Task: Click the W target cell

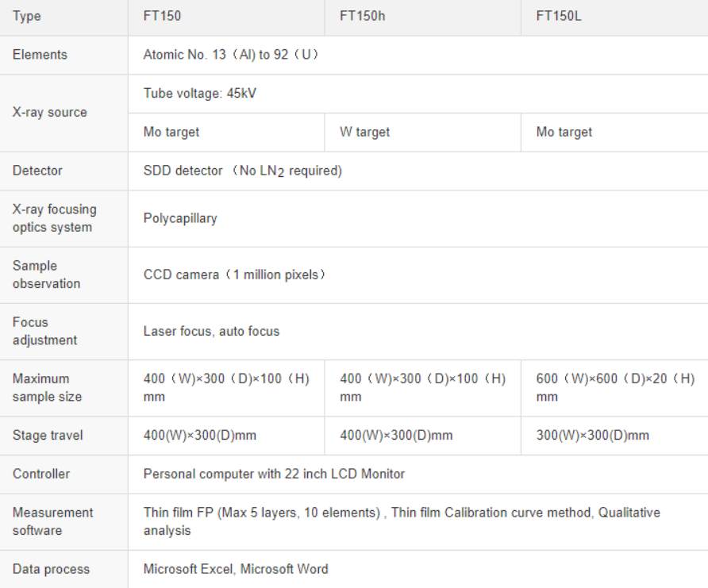Action: point(365,133)
